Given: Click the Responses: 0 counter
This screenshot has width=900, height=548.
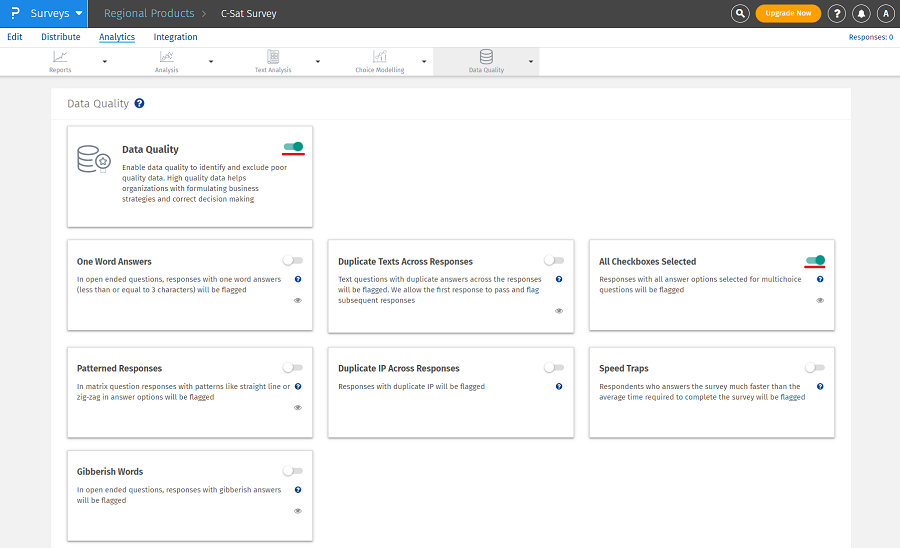Looking at the screenshot, I should pyautogui.click(x=870, y=37).
